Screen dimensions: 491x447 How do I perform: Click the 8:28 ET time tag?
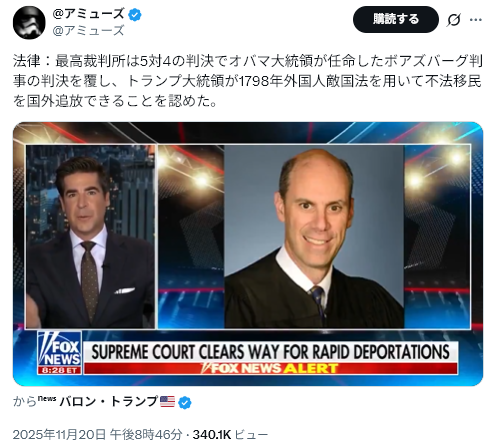click(x=59, y=371)
